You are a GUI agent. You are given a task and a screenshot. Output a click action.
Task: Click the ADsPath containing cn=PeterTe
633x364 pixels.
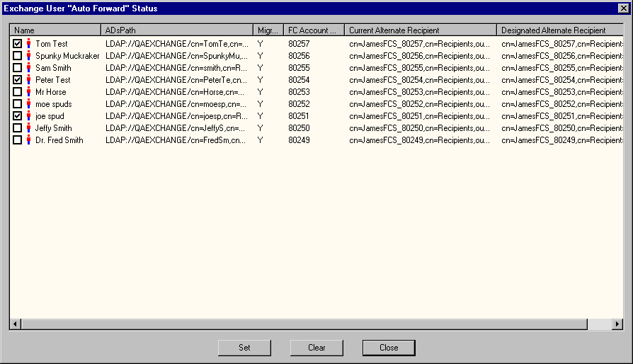[176, 80]
